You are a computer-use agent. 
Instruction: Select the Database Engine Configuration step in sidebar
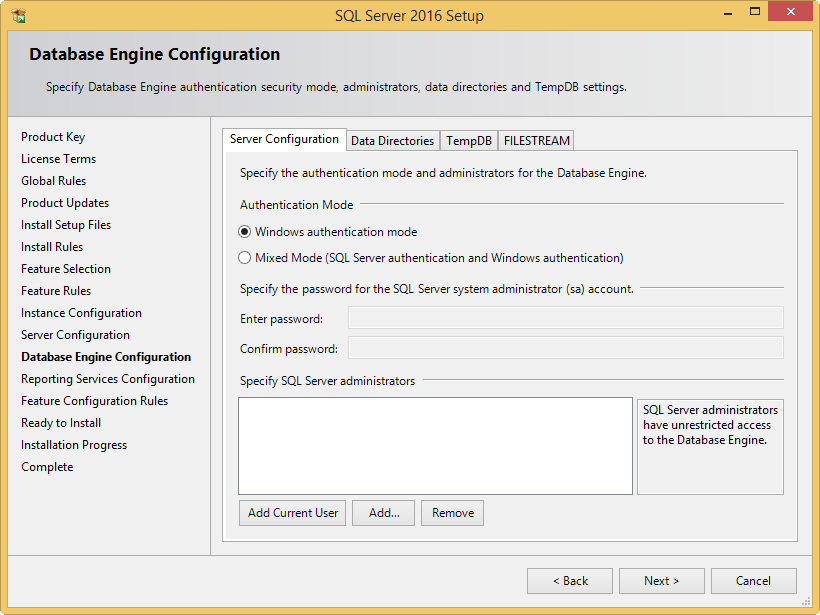point(106,357)
